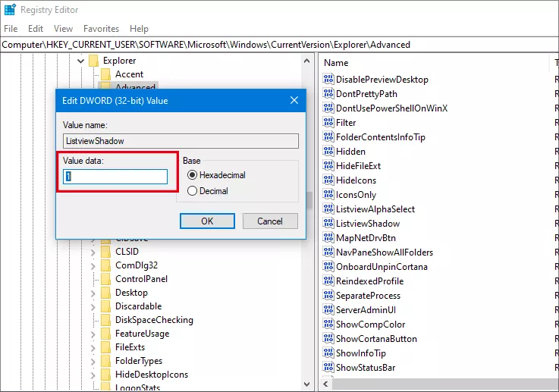Viewport: 559px width, 392px height.
Task: Close the Edit DWORD dialog
Action: point(294,101)
